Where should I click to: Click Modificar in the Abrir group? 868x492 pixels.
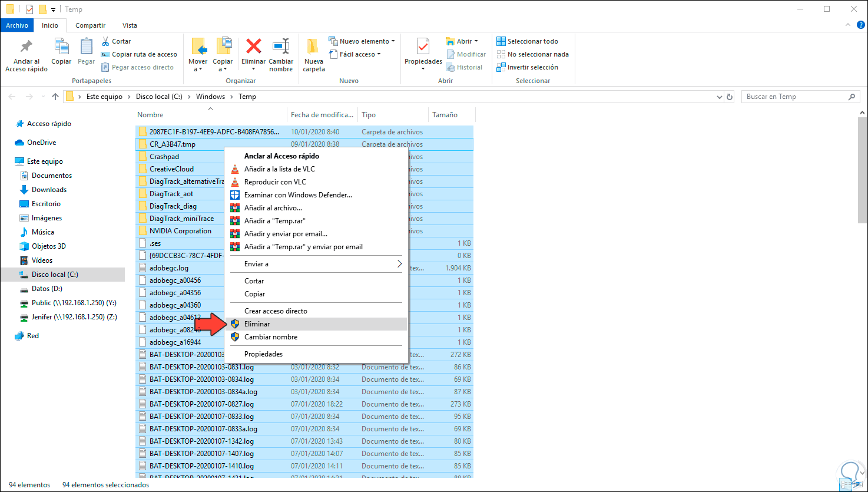click(x=466, y=54)
